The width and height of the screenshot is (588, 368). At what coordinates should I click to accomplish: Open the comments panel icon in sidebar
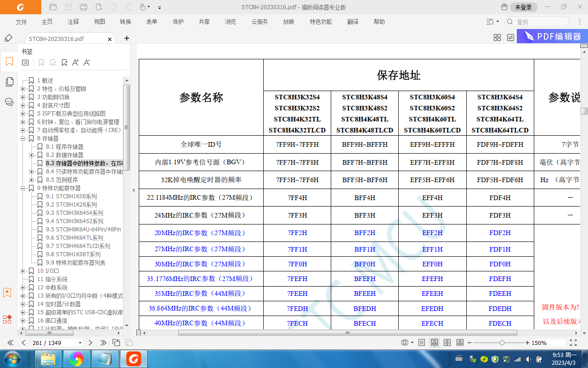[9, 102]
